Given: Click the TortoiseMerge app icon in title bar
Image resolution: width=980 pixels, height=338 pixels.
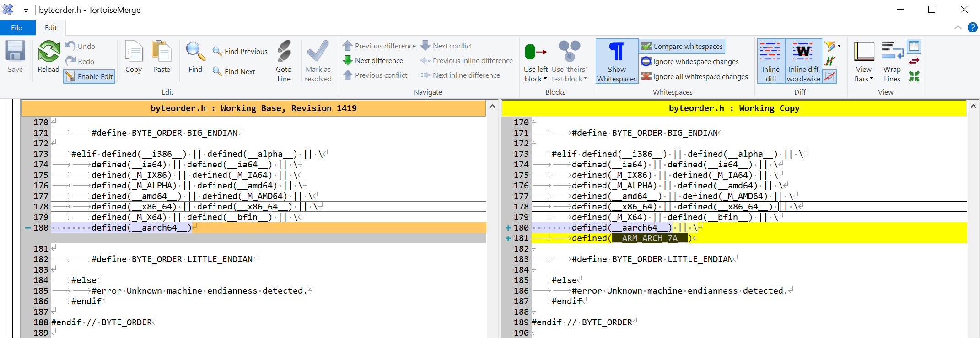Looking at the screenshot, I should point(8,9).
